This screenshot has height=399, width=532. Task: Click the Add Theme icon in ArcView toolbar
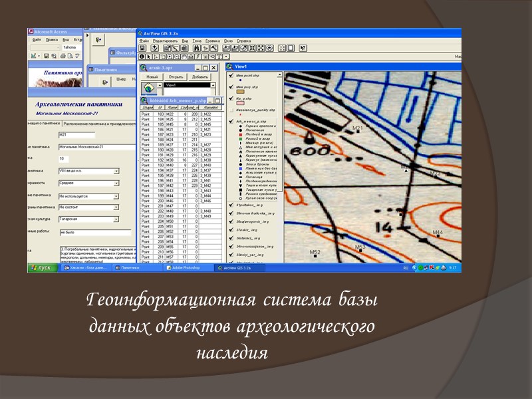pyautogui.click(x=155, y=48)
